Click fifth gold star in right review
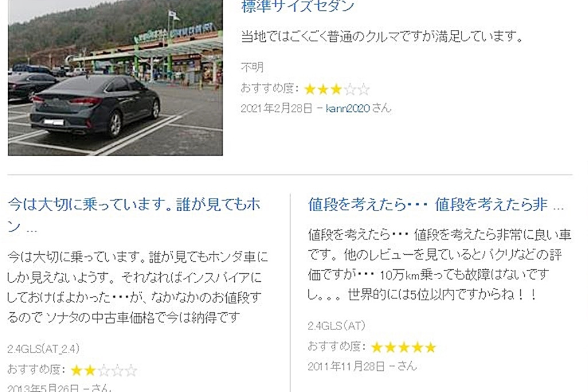 click(x=431, y=347)
